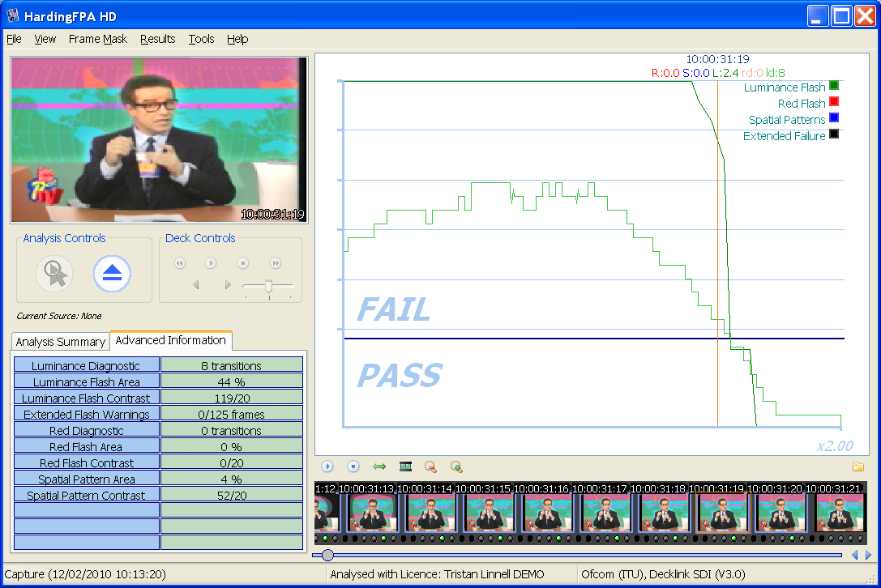Viewport: 881px width, 588px height.
Task: Switch to the Analysis Summary tab
Action: point(60,342)
